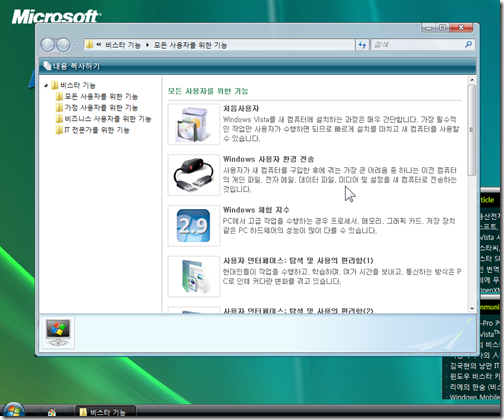504x420 pixels.
Task: Close the 비스타 기능 window
Action: click(461, 28)
